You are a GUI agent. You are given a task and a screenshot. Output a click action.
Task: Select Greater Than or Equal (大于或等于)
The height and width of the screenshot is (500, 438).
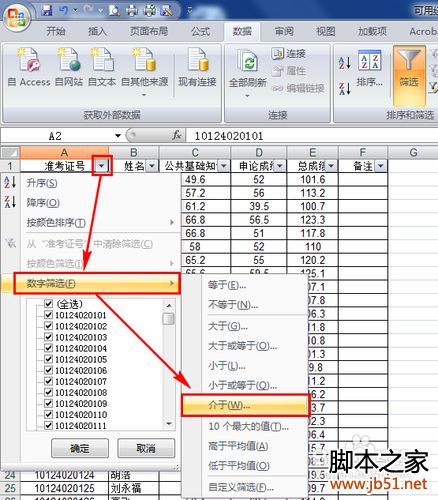(245, 346)
